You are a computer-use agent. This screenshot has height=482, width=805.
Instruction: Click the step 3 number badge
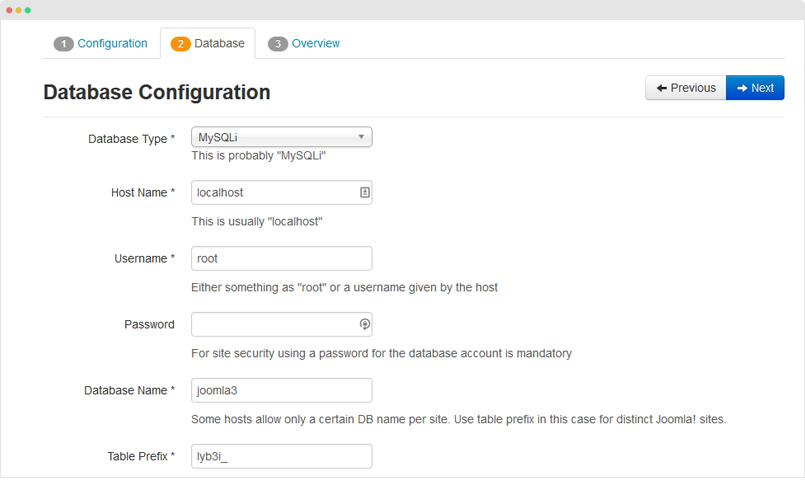(278, 44)
